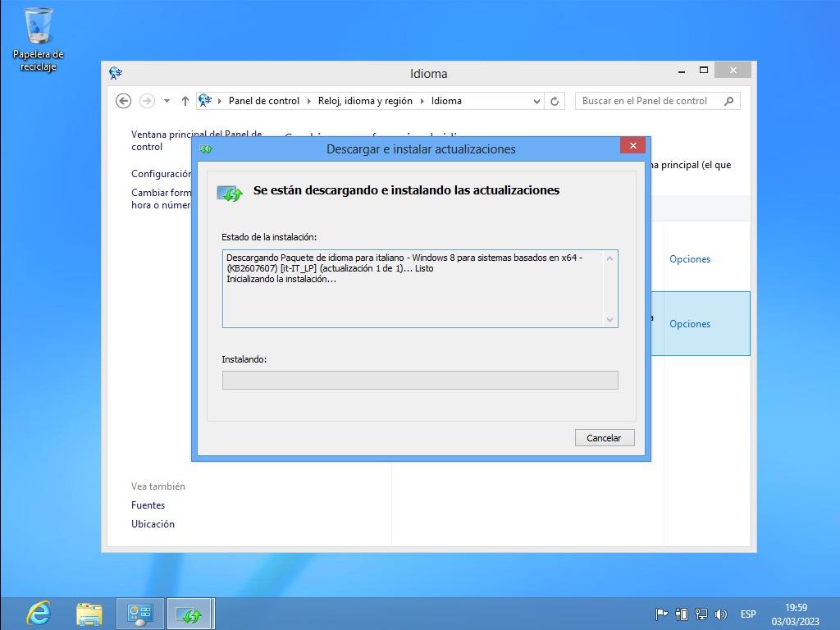The image size is (840, 630).
Task: Open Opciones for the highlighted language
Action: (689, 324)
